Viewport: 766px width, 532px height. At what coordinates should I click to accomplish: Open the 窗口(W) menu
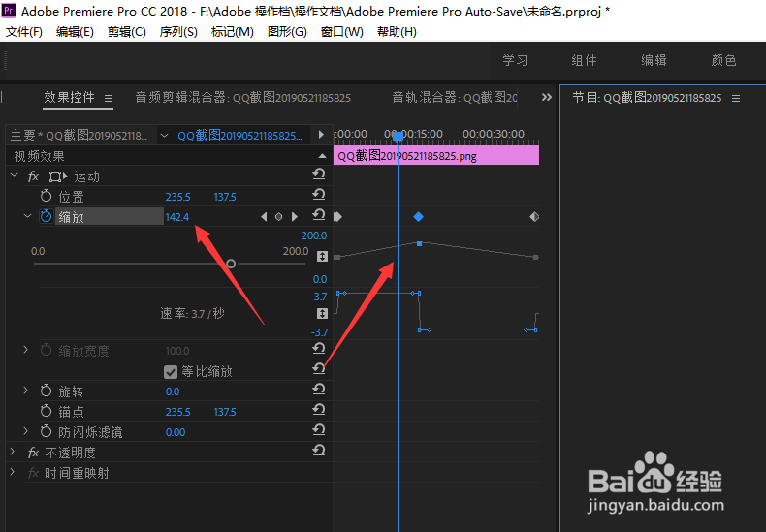tap(342, 32)
